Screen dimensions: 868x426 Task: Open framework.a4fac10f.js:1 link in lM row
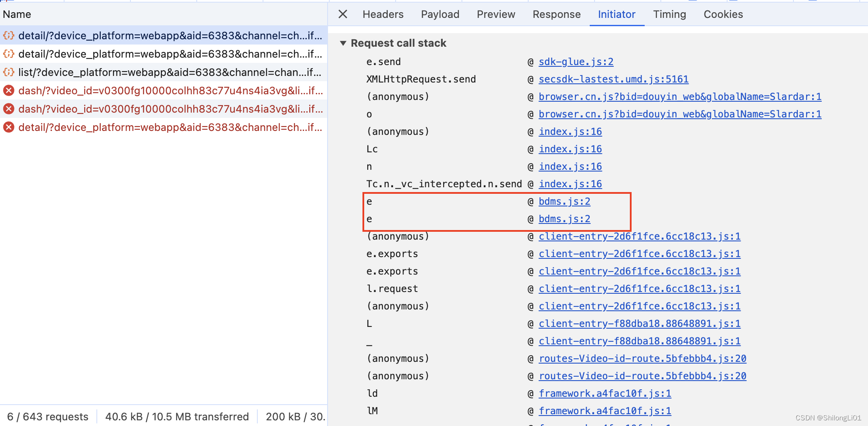605,411
